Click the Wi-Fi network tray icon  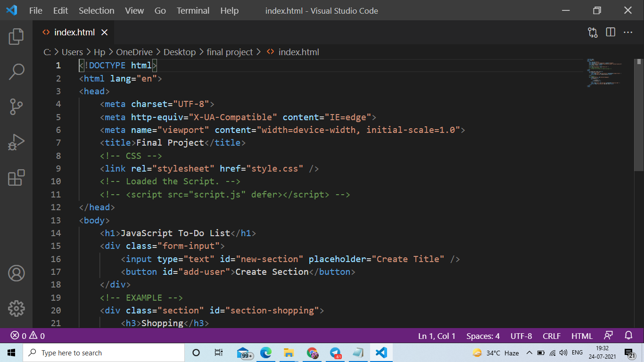[x=552, y=353]
